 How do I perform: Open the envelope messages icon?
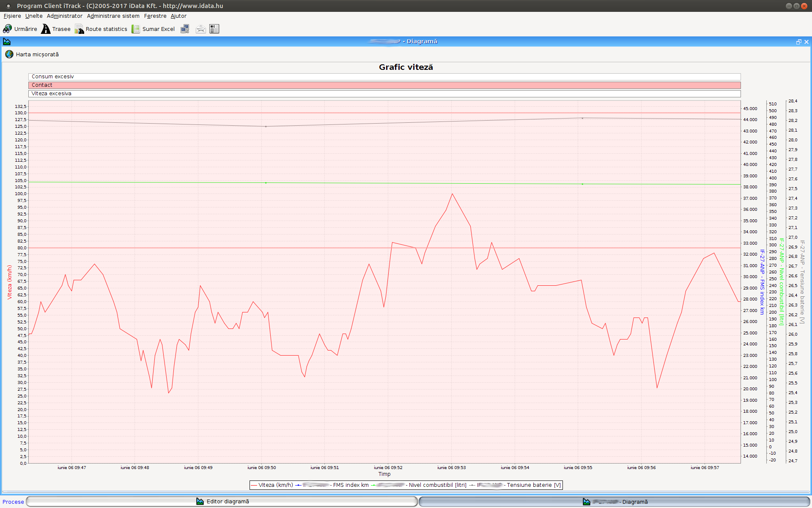200,29
